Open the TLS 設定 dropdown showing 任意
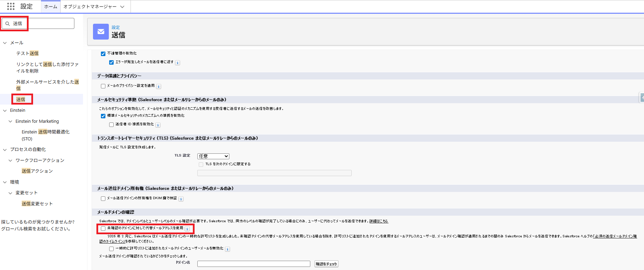Viewport: 644px width, 270px height. pyautogui.click(x=213, y=156)
